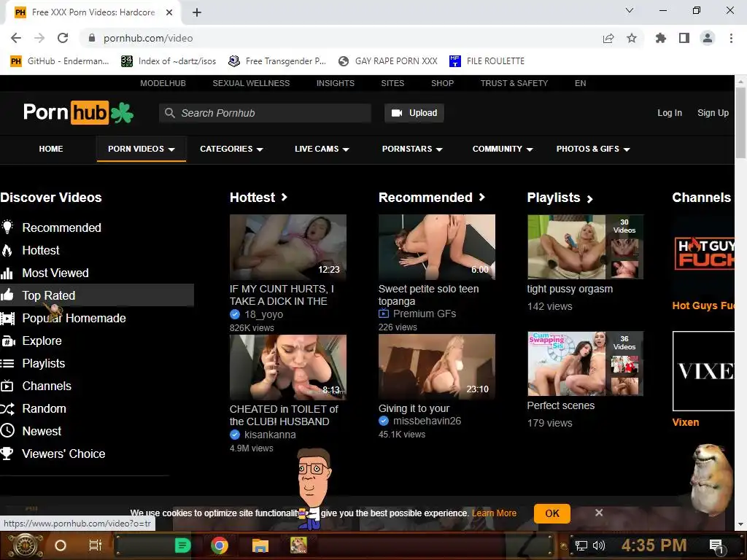
Task: Click the volume speaker tray icon
Action: (x=599, y=545)
